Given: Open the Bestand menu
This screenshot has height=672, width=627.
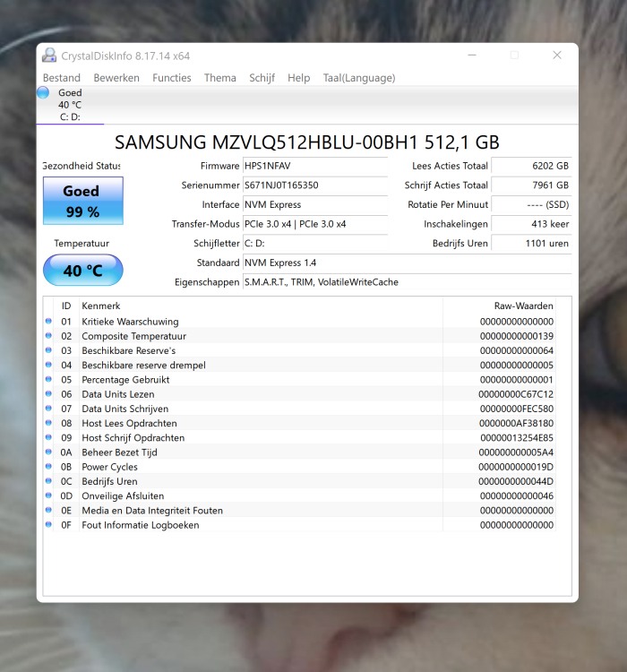Looking at the screenshot, I should (x=62, y=78).
